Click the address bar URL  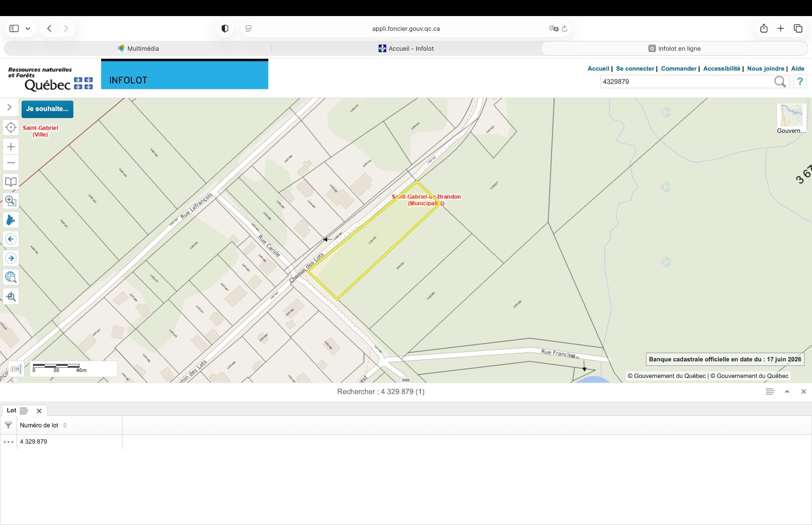point(406,29)
